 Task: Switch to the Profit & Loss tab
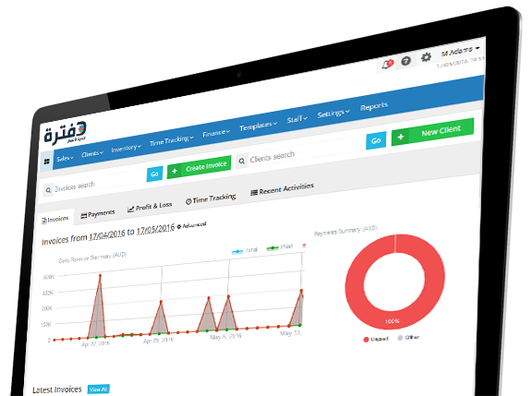[x=150, y=207]
